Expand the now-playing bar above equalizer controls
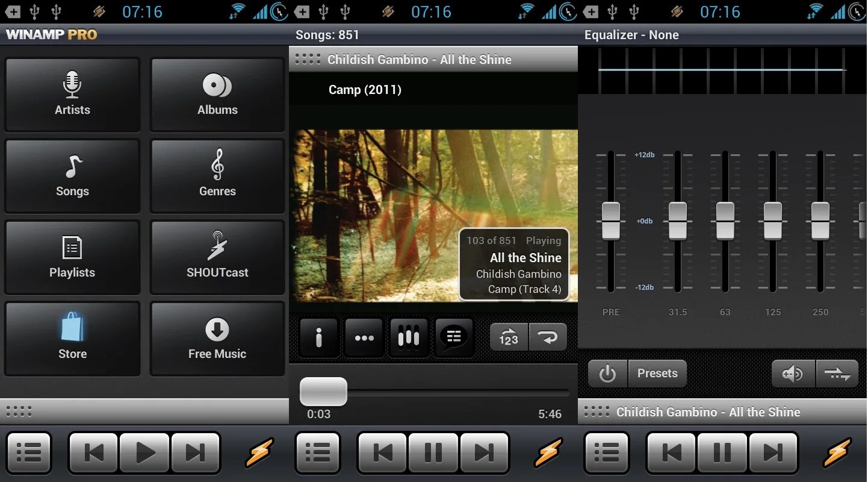The image size is (868, 482). pyautogui.click(x=722, y=412)
